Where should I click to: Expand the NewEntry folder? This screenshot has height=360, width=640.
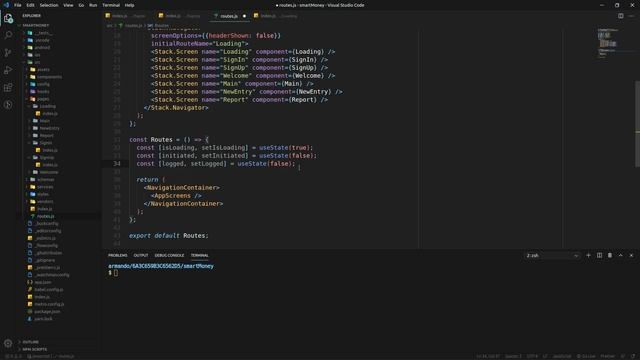coord(49,128)
